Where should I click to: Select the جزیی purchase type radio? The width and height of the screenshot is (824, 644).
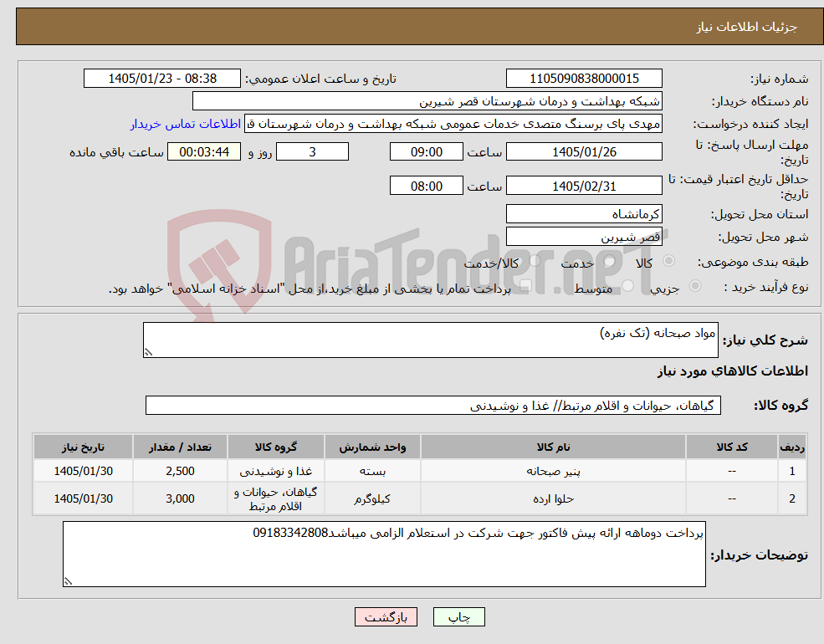pos(694,286)
